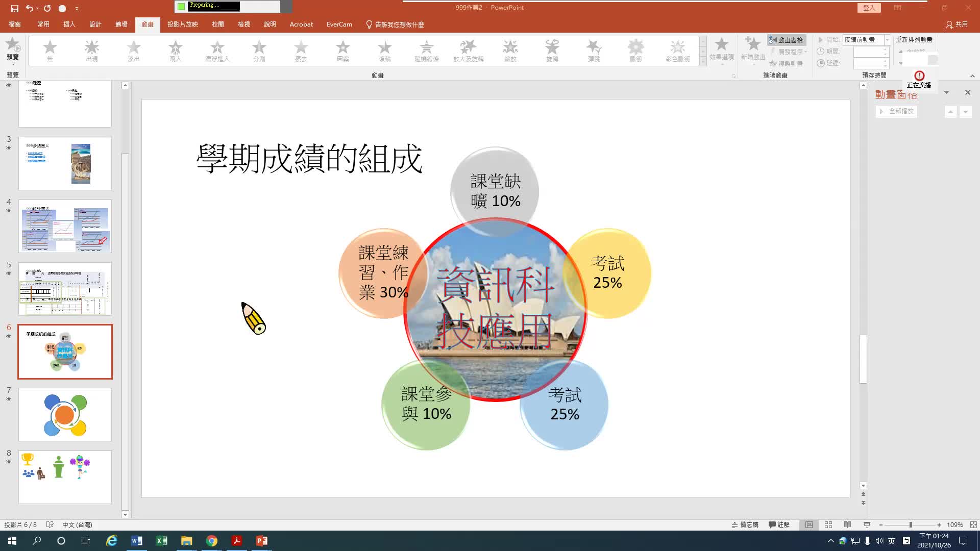Select slide 7 thumbnail with colored circles
The height and width of the screenshot is (551, 980).
click(65, 414)
